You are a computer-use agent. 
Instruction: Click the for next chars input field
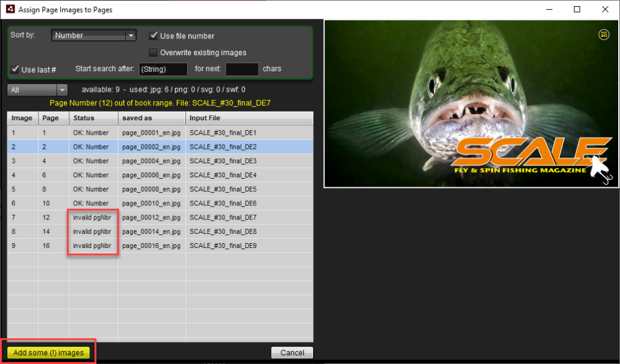pyautogui.click(x=242, y=69)
